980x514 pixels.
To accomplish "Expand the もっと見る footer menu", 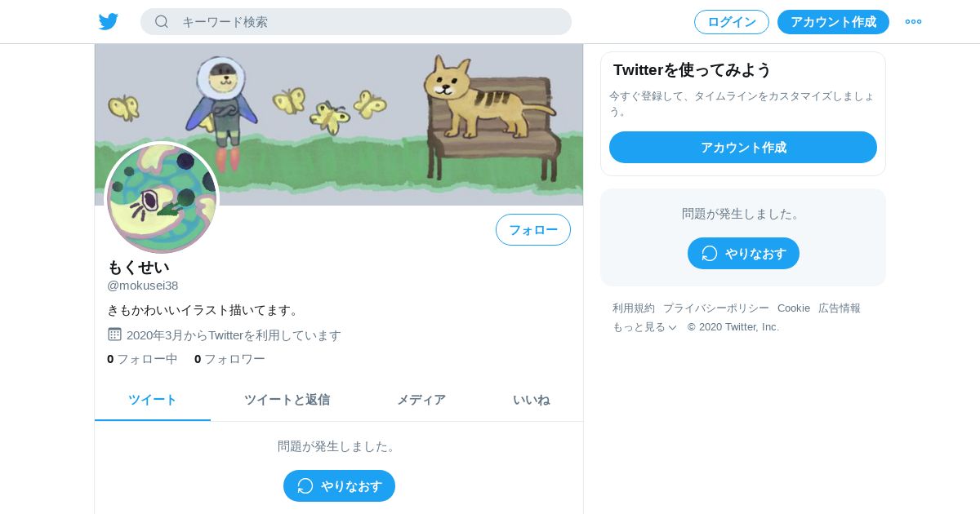I will [644, 327].
